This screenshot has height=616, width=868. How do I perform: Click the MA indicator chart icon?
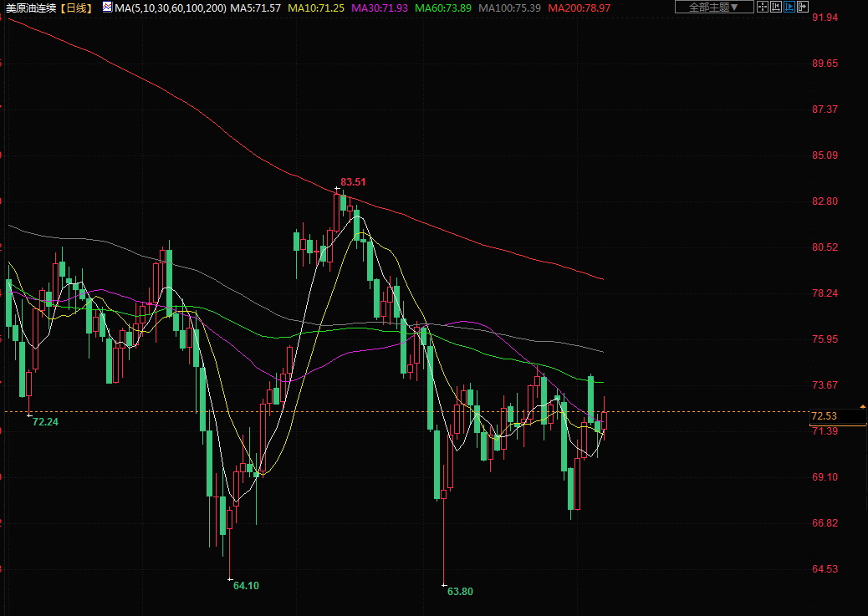[x=107, y=8]
